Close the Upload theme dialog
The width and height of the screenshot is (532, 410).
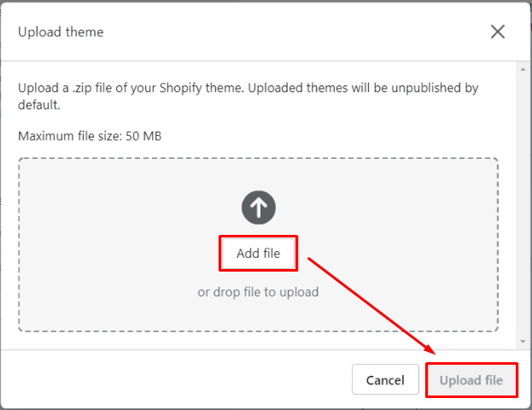pos(498,32)
